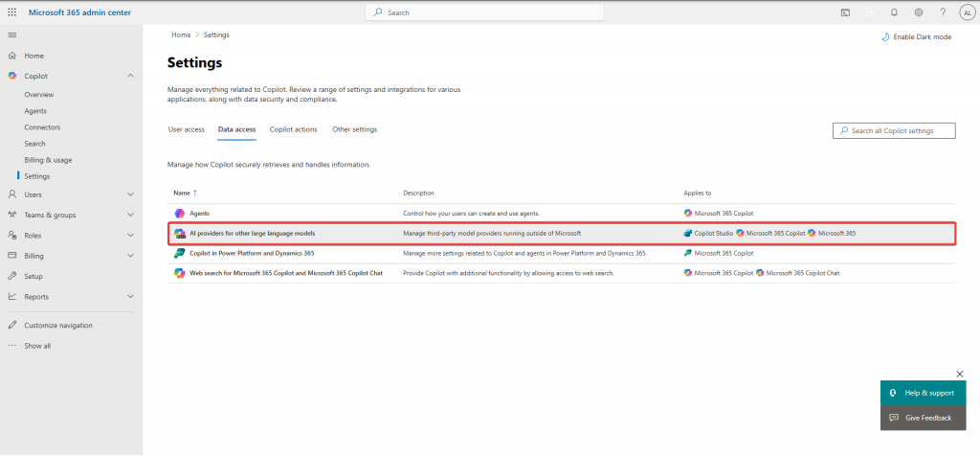Image resolution: width=980 pixels, height=456 pixels.
Task: Click the Web search row Copilot icon
Action: [x=179, y=273]
